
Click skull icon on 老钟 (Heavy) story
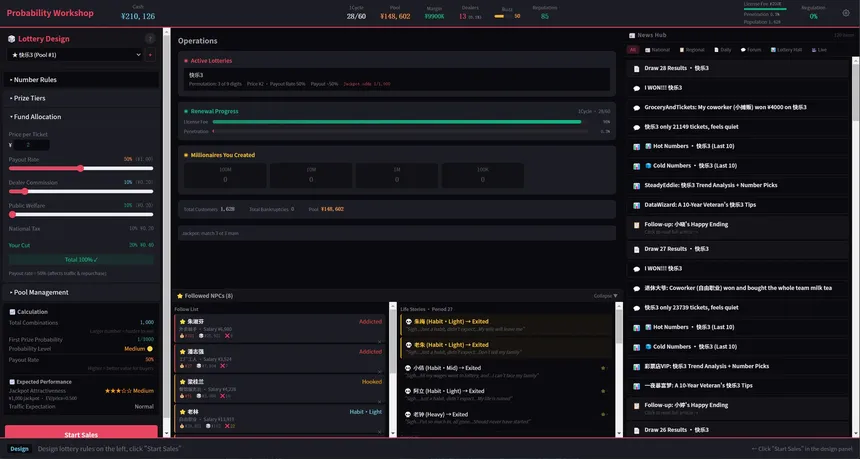pyautogui.click(x=409, y=415)
